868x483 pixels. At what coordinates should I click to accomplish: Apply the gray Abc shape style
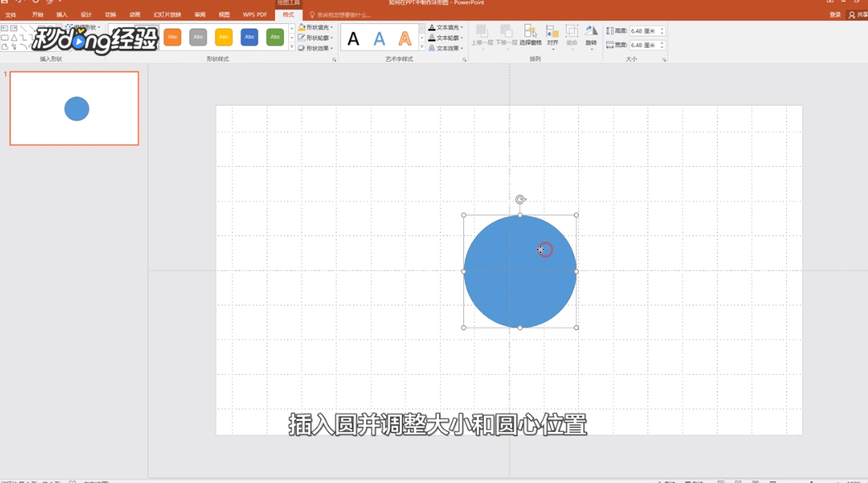point(198,37)
